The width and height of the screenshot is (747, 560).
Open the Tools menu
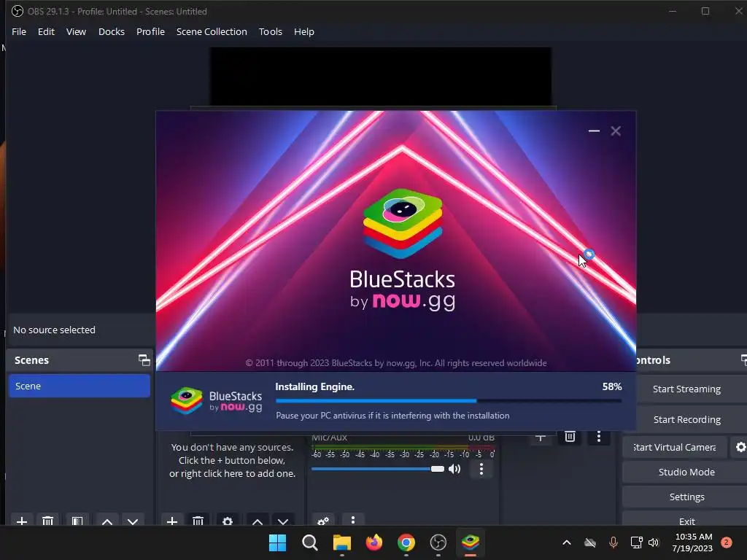tap(270, 31)
